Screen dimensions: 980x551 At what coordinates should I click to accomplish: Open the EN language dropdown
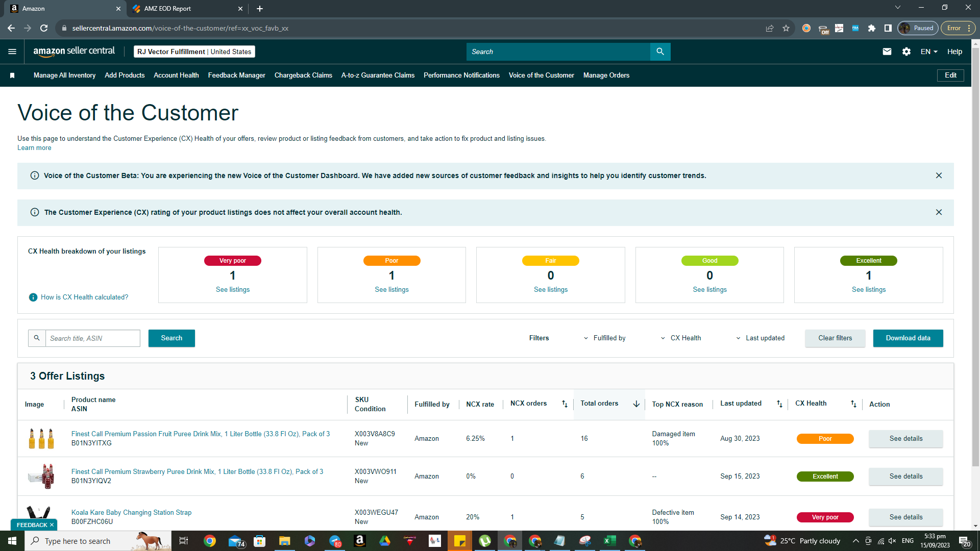[929, 52]
